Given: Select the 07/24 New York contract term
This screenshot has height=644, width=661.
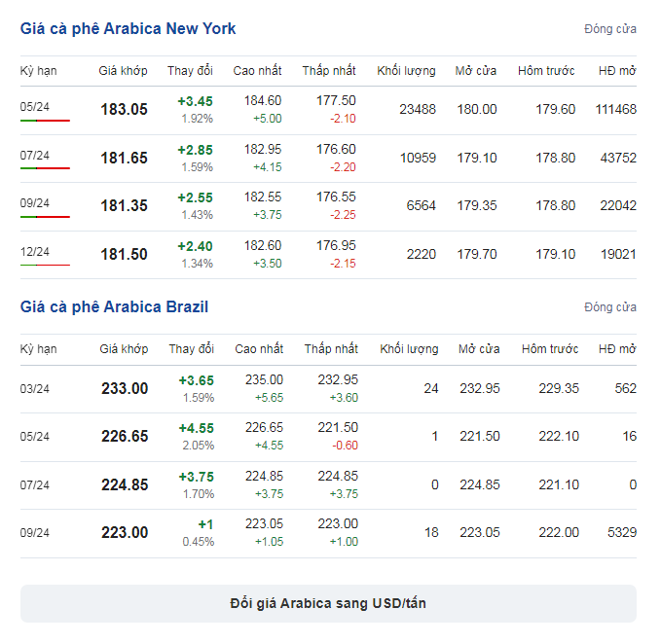Looking at the screenshot, I should tap(35, 156).
